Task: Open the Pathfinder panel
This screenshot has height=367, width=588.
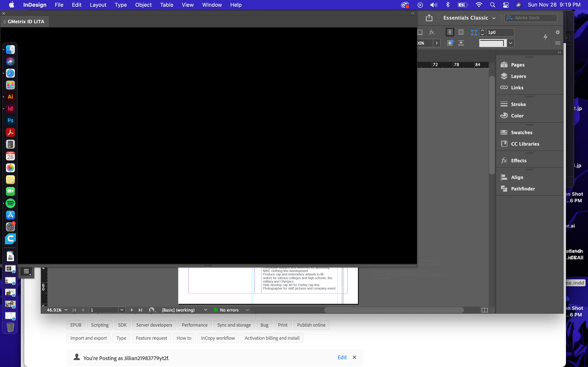Action: click(x=523, y=189)
